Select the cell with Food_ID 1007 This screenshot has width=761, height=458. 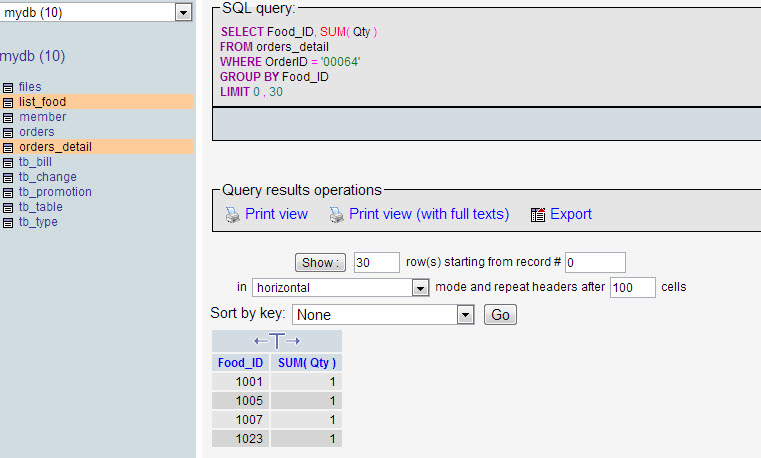click(241, 420)
